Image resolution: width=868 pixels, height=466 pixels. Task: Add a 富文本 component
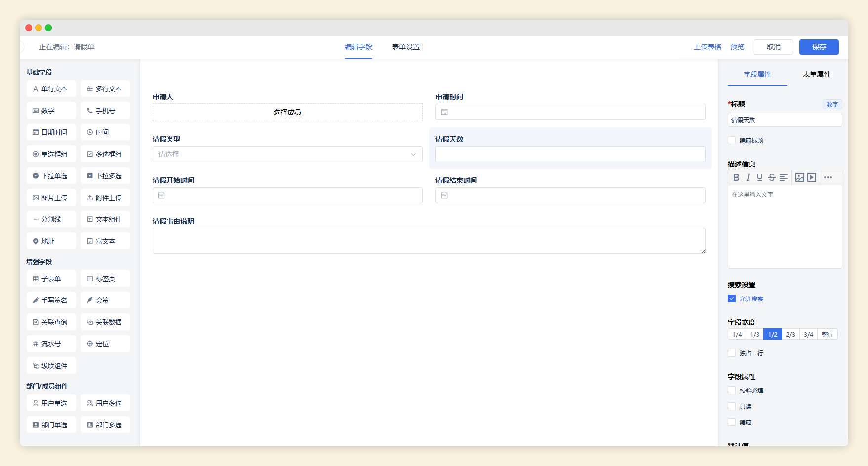106,241
